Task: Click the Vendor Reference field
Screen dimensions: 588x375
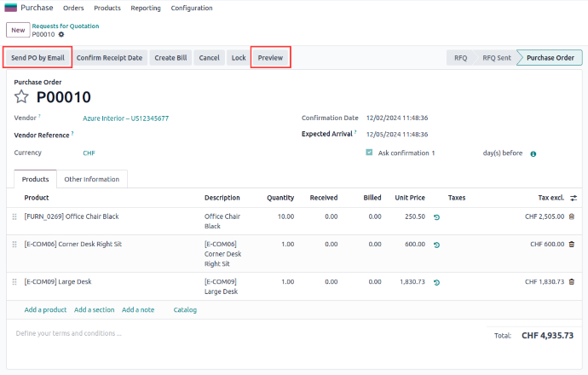Action: (187, 135)
